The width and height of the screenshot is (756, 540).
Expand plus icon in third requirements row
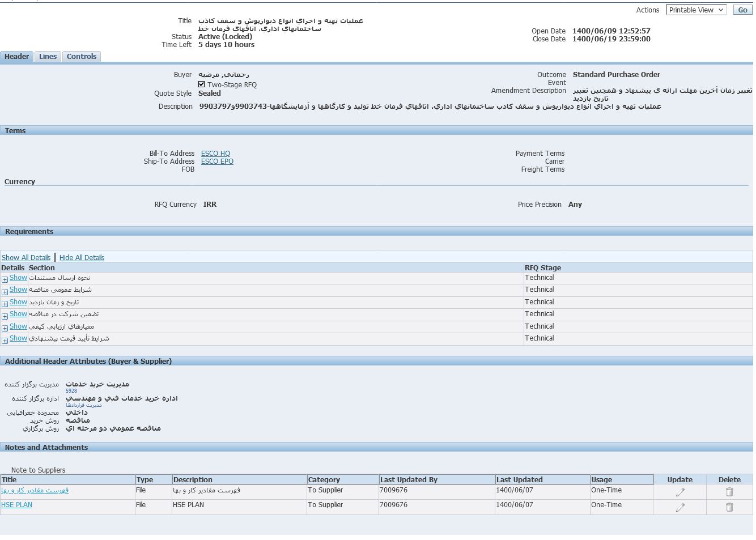click(5, 304)
